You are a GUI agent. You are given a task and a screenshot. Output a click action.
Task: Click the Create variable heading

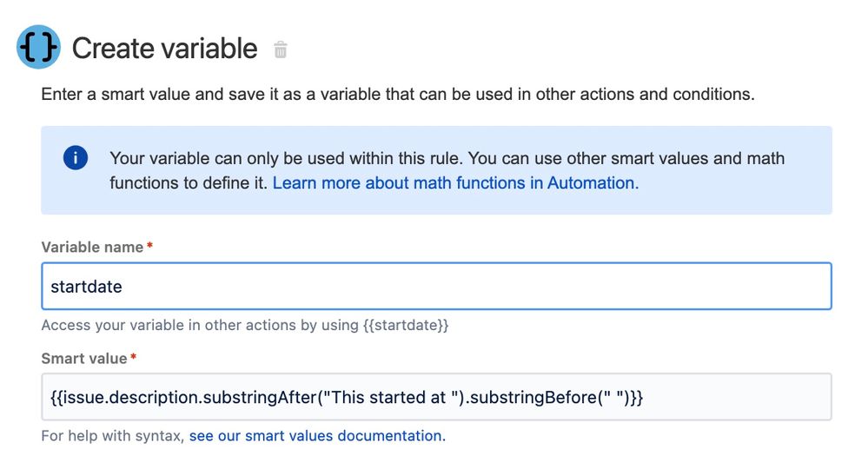pos(164,49)
